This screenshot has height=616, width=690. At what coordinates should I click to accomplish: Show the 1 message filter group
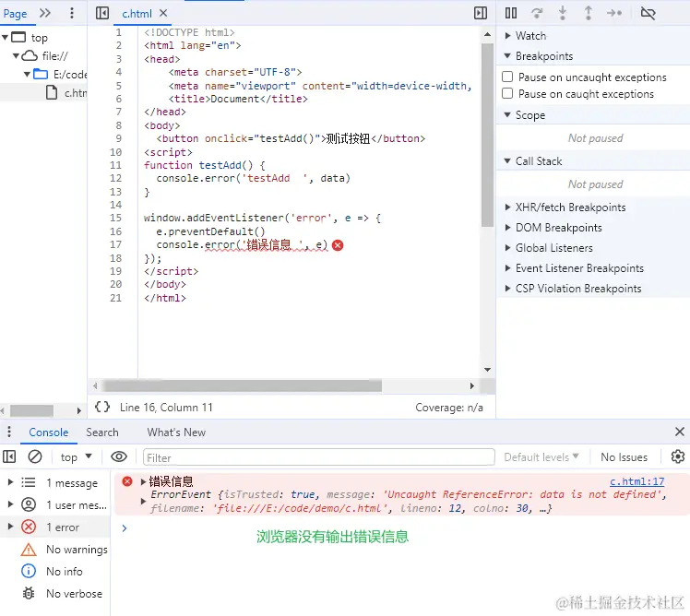click(55, 482)
